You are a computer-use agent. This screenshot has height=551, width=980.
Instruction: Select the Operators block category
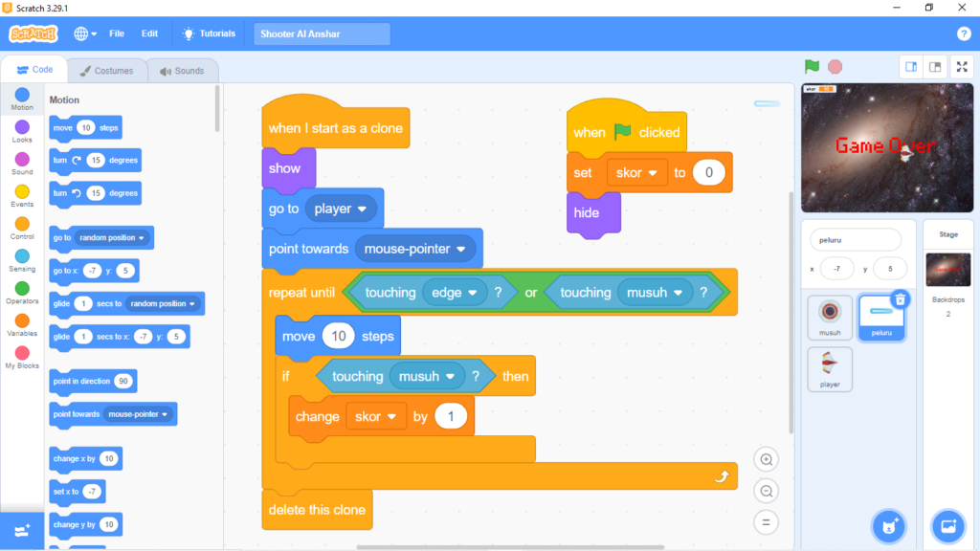coord(22,293)
